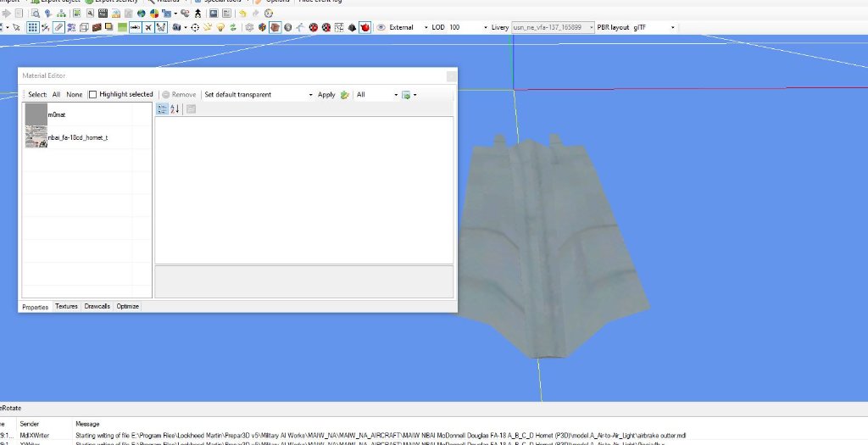This screenshot has height=445, width=868.
Task: Toggle the grid display icon in toolbar
Action: (x=32, y=27)
